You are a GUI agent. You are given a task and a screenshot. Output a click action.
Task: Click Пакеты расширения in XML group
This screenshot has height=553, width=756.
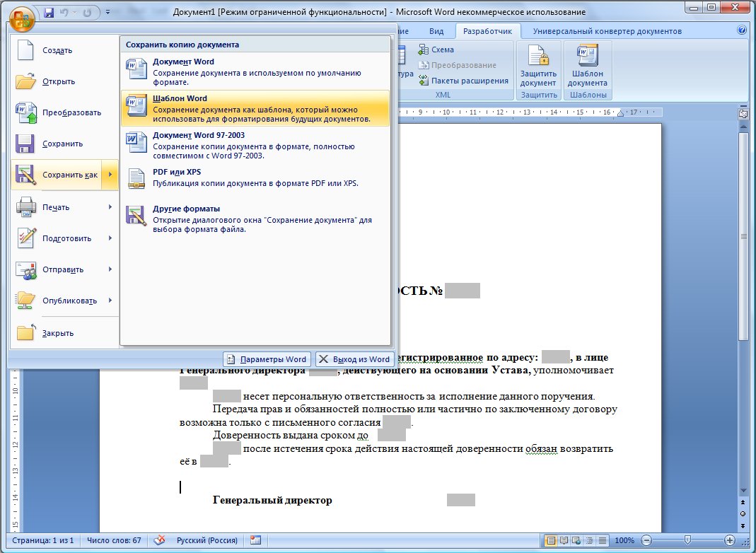tap(464, 81)
